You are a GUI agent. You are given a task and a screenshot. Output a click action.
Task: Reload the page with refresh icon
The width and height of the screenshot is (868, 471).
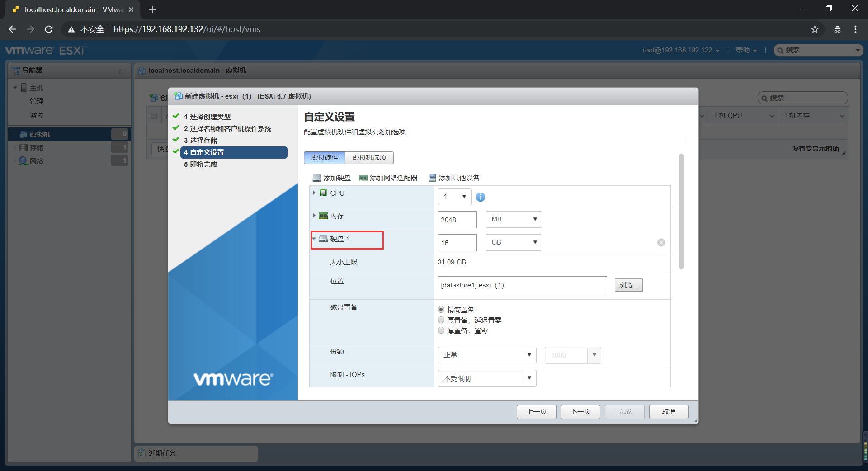coord(49,29)
